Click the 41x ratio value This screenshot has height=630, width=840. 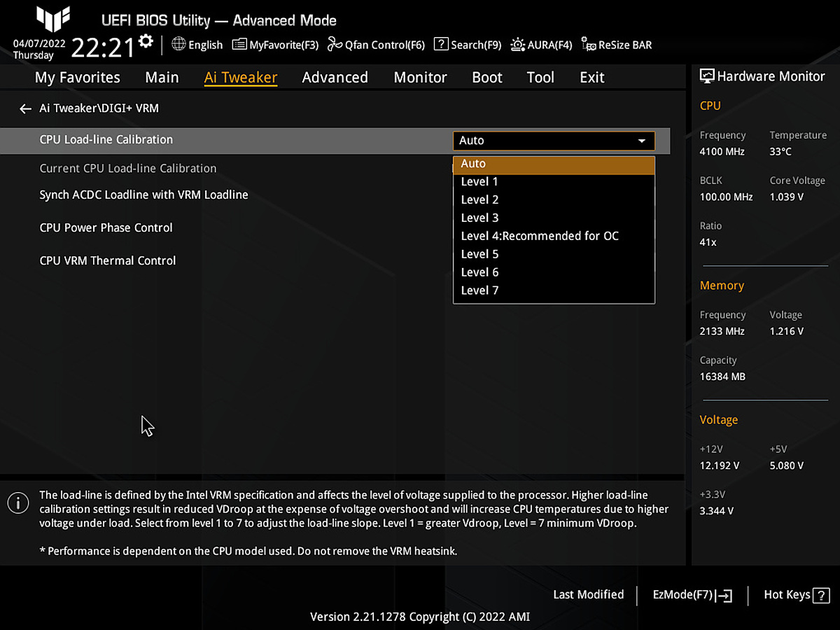pyautogui.click(x=708, y=242)
